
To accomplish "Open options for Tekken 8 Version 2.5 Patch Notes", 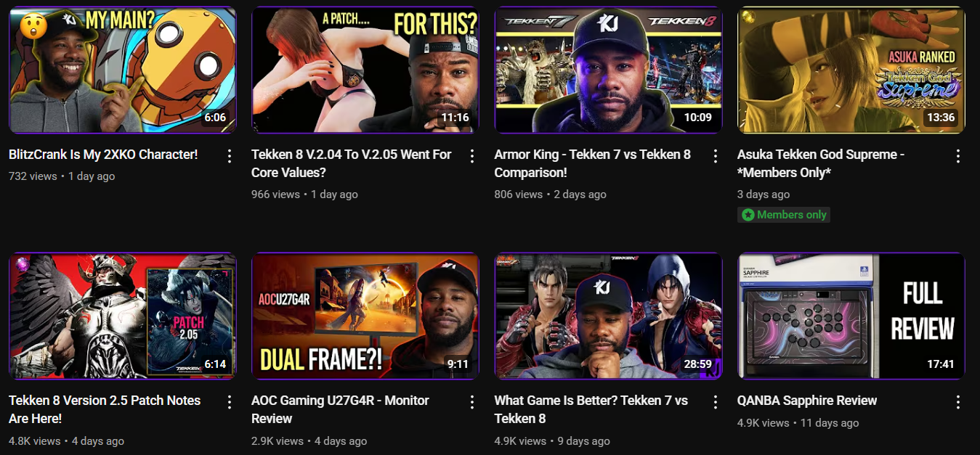I will pos(229,402).
